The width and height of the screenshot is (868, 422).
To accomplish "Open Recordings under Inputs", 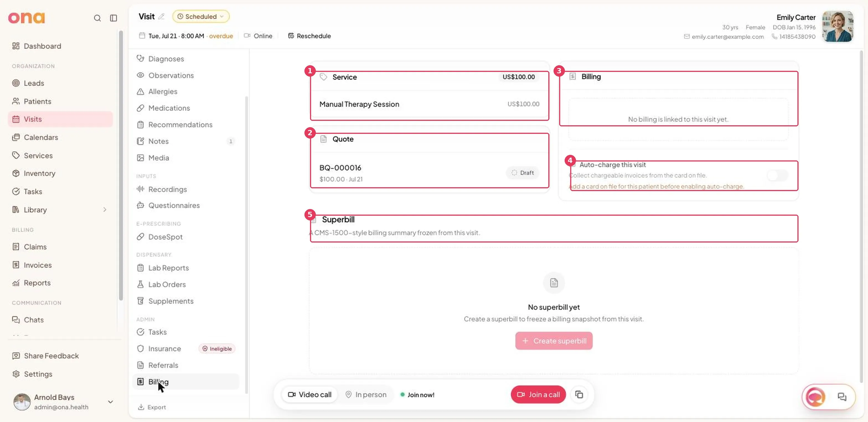I will (167, 189).
